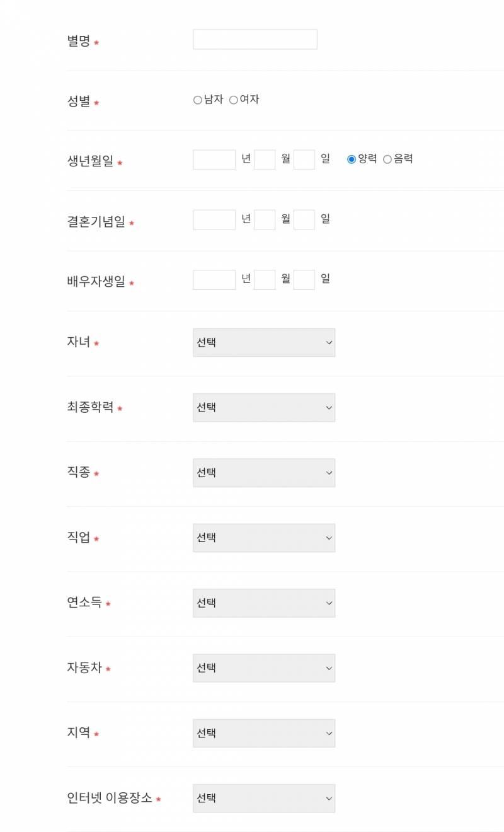Select the 여자 gender radio button
This screenshot has width=504, height=832.
[x=232, y=99]
